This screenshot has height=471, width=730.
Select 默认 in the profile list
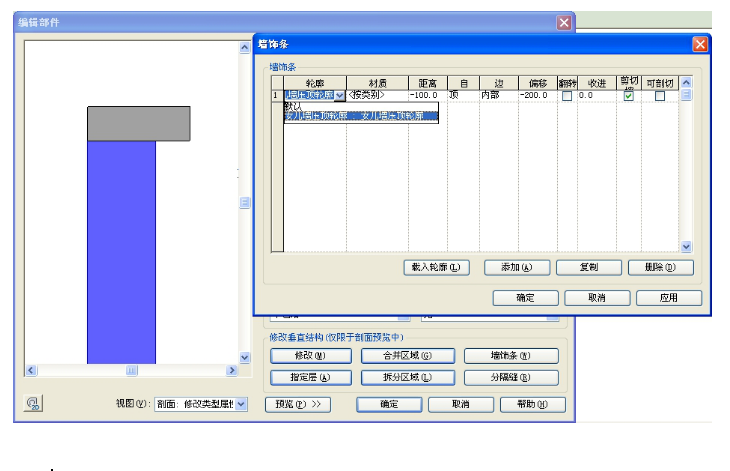[293, 105]
